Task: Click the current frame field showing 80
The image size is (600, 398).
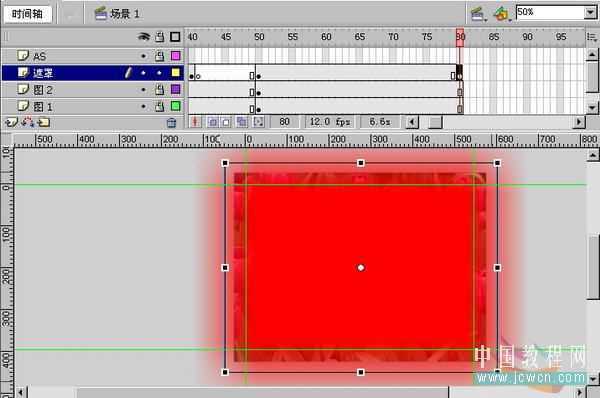Action: tap(284, 122)
